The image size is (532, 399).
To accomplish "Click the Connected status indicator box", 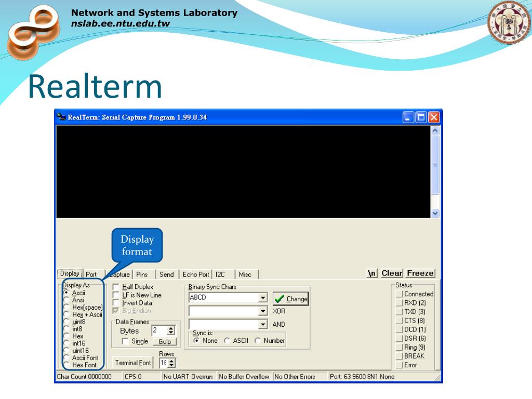I will point(400,294).
